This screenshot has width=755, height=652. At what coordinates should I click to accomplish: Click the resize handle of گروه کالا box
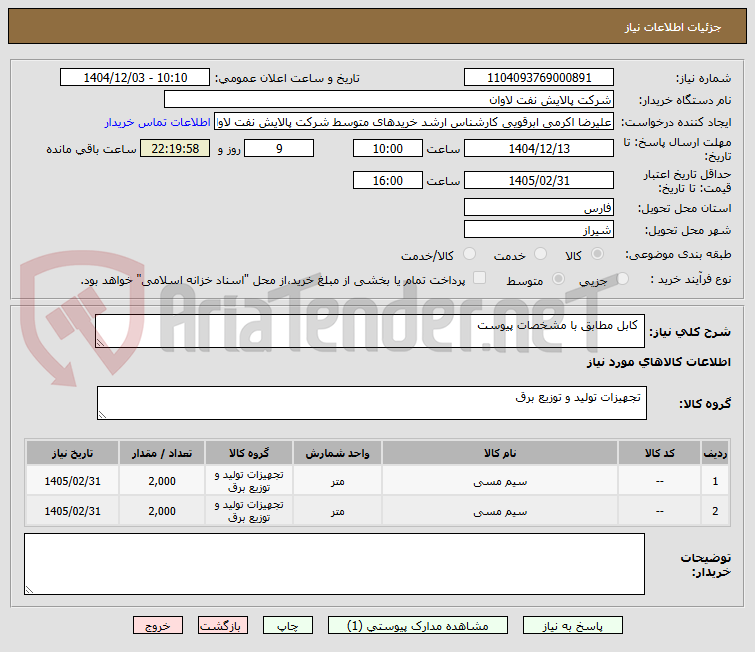click(x=102, y=415)
